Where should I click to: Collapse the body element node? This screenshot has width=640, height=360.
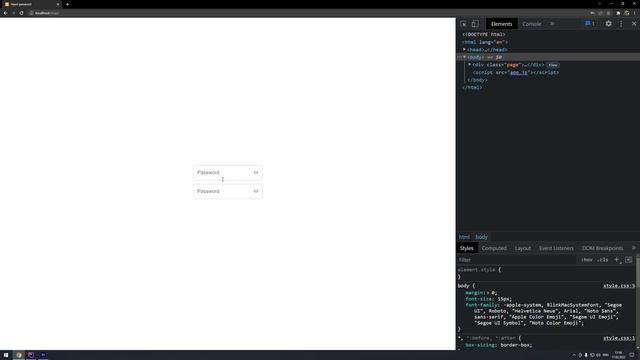[x=464, y=57]
